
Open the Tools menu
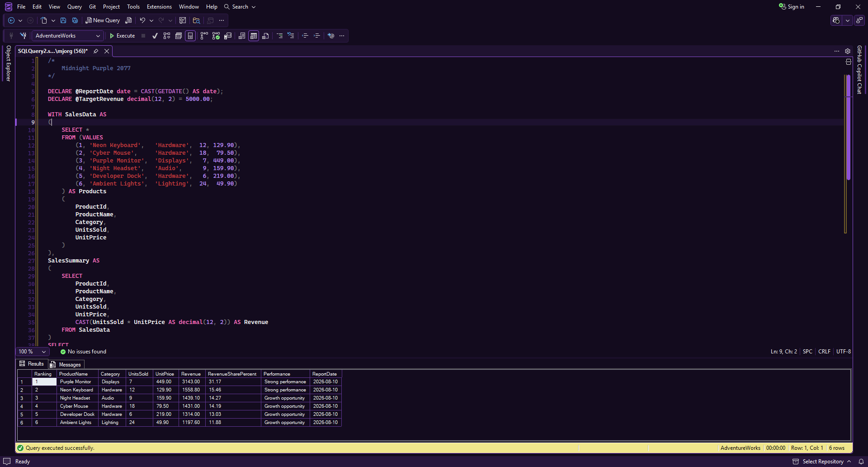pos(133,7)
